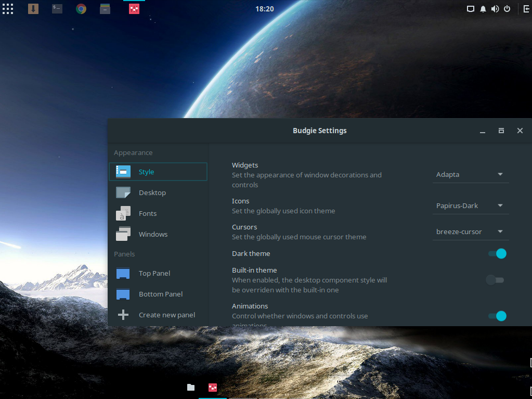The width and height of the screenshot is (532, 399).
Task: Open the Widgets theme dropdown showing Adapta
Action: pos(471,174)
